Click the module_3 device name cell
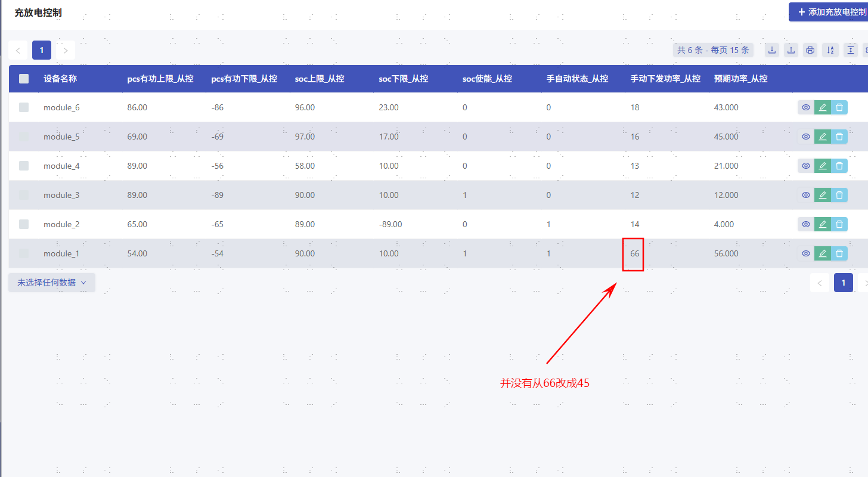868x477 pixels. pos(61,195)
